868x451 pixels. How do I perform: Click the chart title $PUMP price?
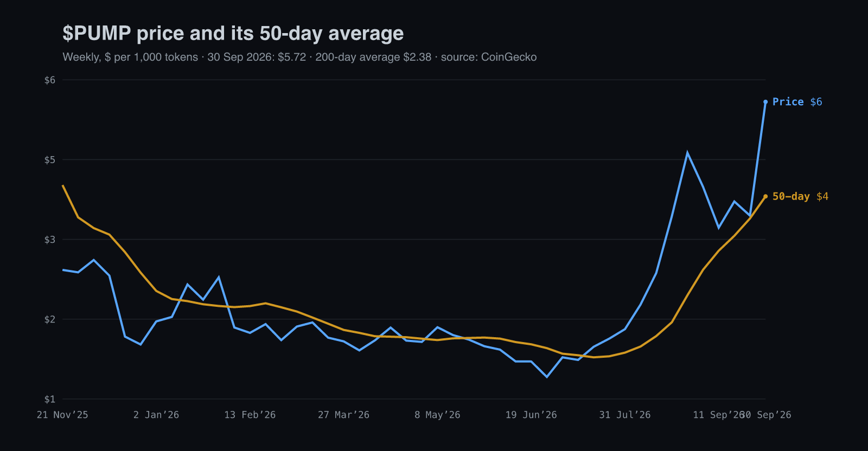tap(233, 33)
